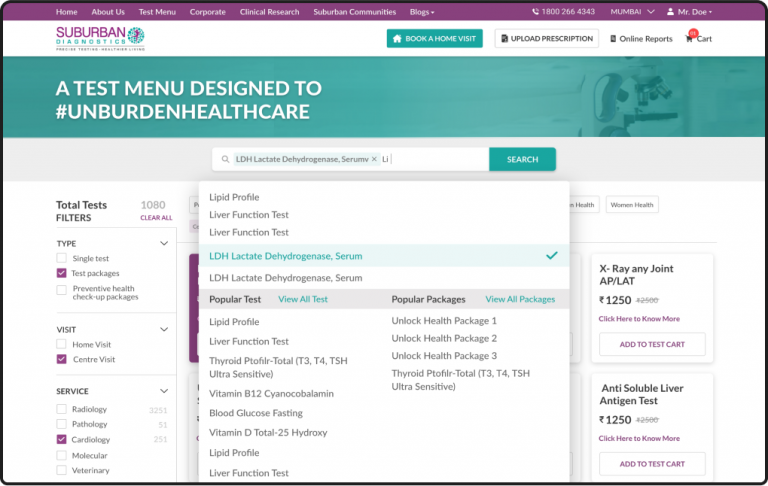This screenshot has height=486, width=768.
Task: Click the user profile icon beside Mr. Doe
Action: pyautogui.click(x=670, y=12)
